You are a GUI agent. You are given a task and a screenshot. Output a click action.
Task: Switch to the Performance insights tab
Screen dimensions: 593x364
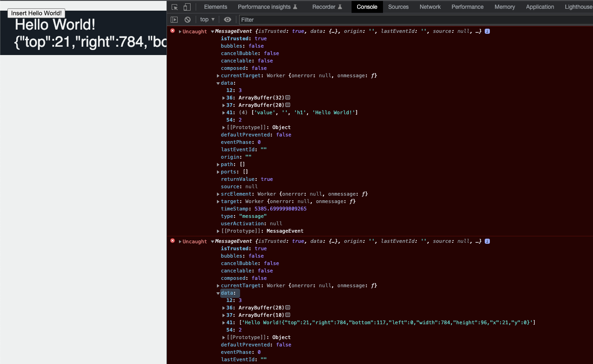[268, 7]
